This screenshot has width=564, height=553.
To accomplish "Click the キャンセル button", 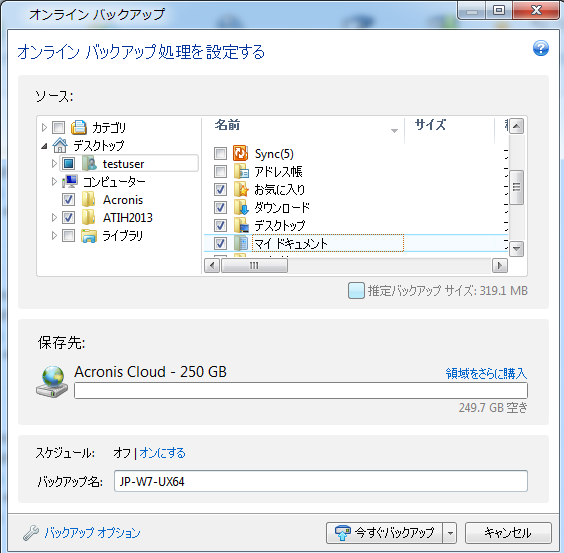I will tap(508, 533).
